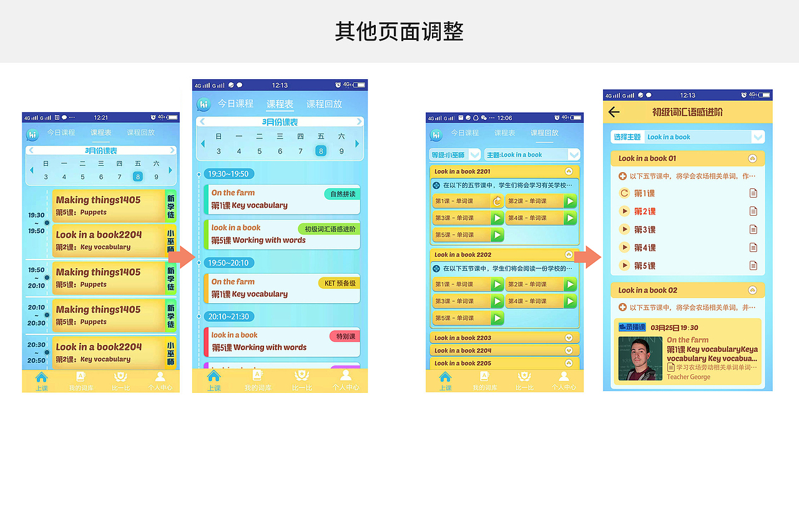Open the 等级:小巫师 level dropdown
This screenshot has height=532, width=799.
(x=454, y=155)
